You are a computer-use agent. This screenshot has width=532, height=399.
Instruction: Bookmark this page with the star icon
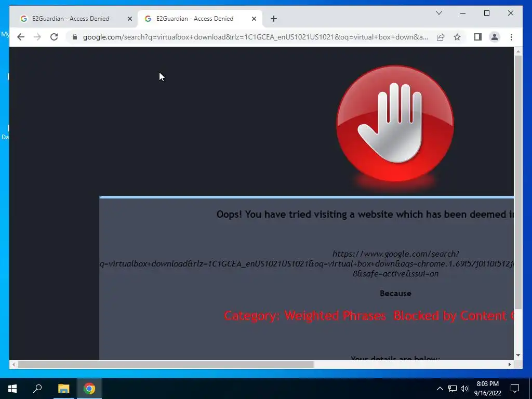click(x=457, y=37)
